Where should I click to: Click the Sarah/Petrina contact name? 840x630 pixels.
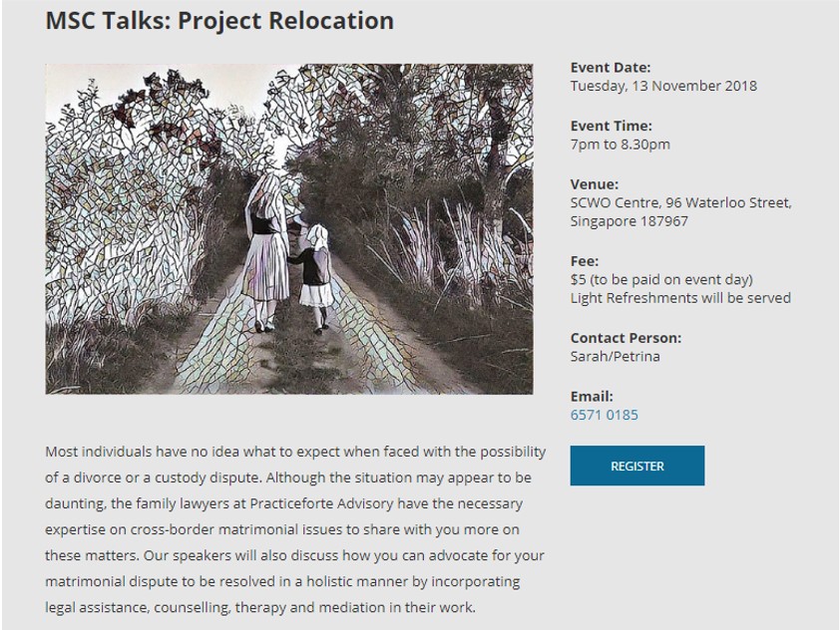pos(615,357)
